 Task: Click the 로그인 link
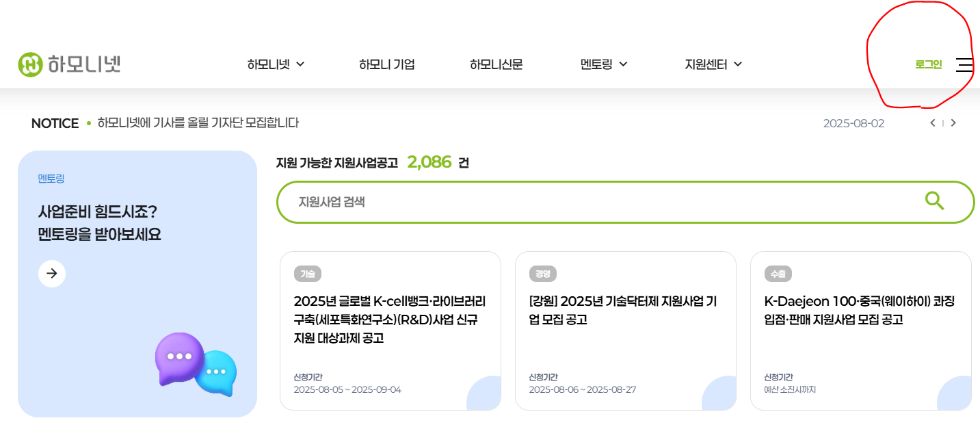[928, 64]
